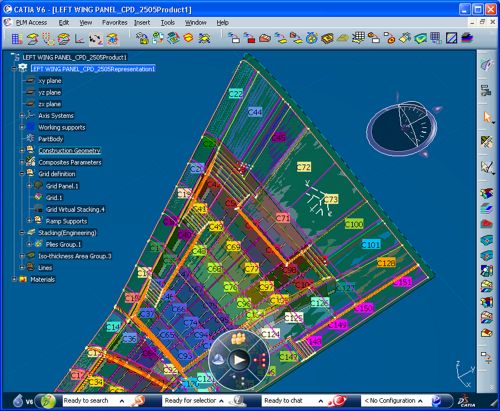Screen dimensions: 500x411
Task: Click the red network icon in compass
Action: tap(260, 360)
